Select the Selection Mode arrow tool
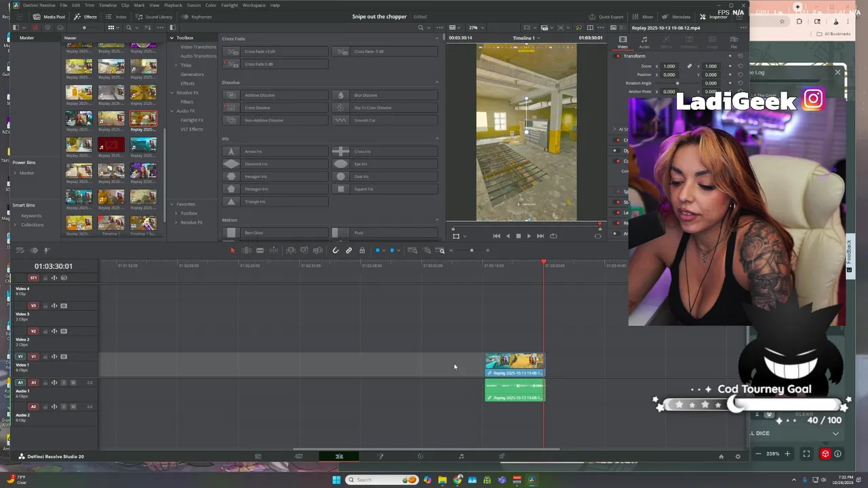 [x=233, y=251]
